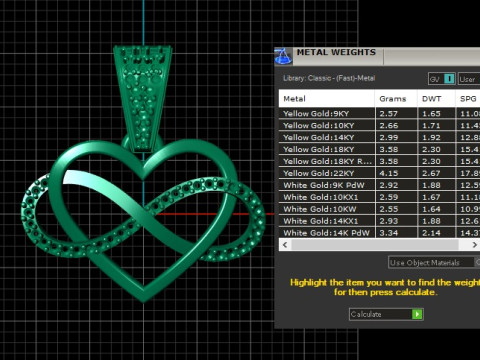Click the SPG column header

[468, 98]
